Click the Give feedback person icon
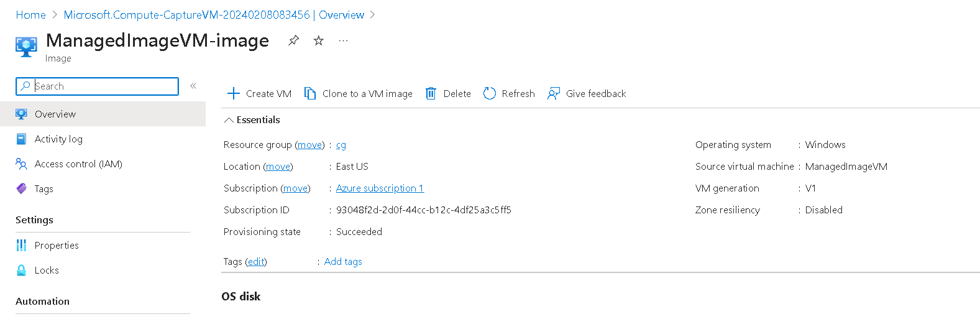 [553, 93]
